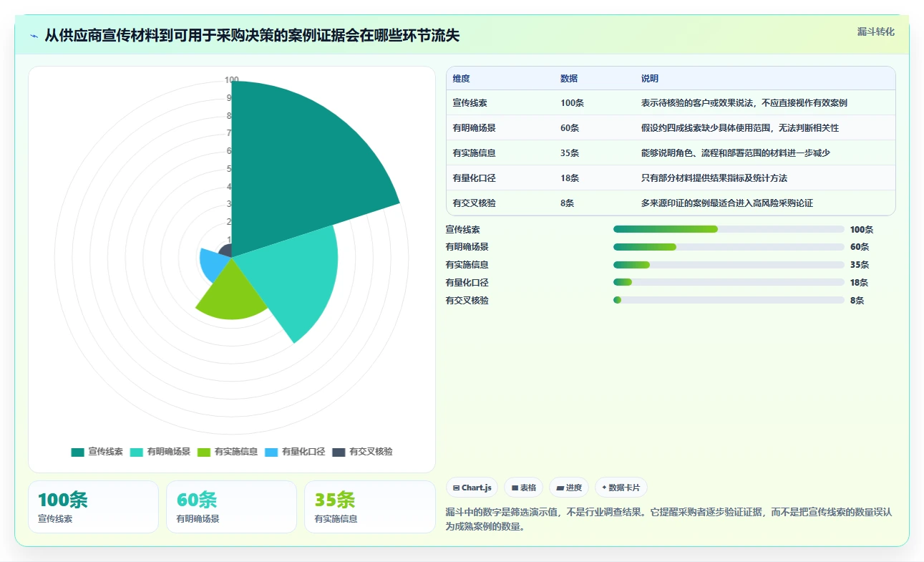The height and width of the screenshot is (562, 924).
Task: Click the 35条 value in the table
Action: [570, 153]
